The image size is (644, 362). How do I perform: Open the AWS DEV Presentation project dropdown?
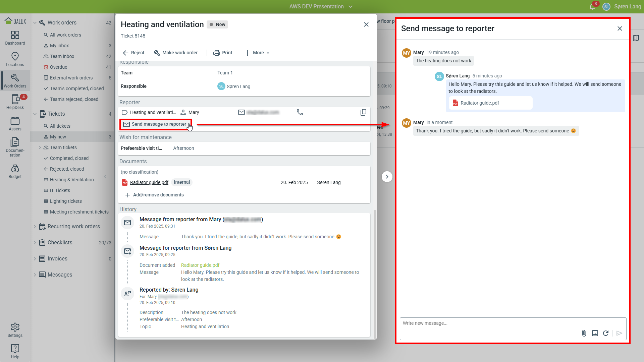321,6
